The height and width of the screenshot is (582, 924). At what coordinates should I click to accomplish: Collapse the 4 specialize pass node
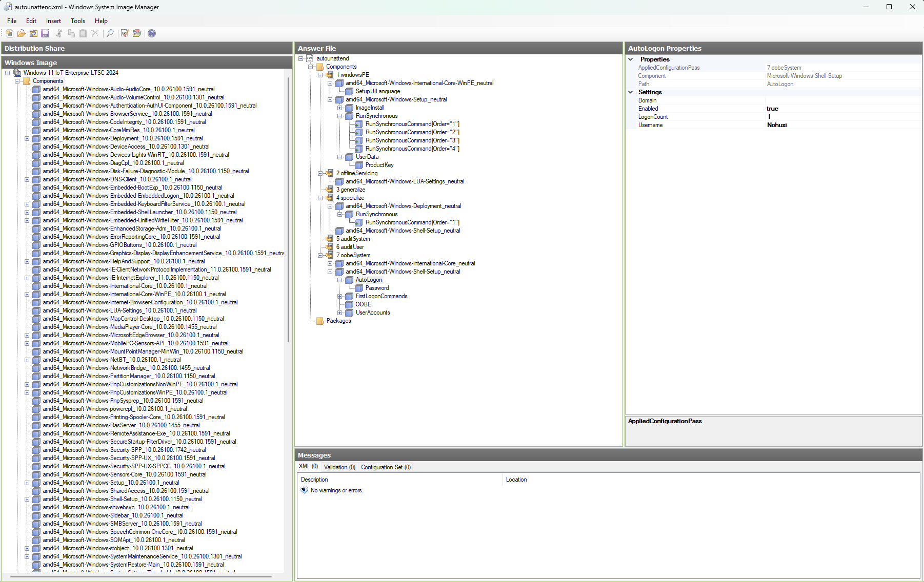point(320,198)
